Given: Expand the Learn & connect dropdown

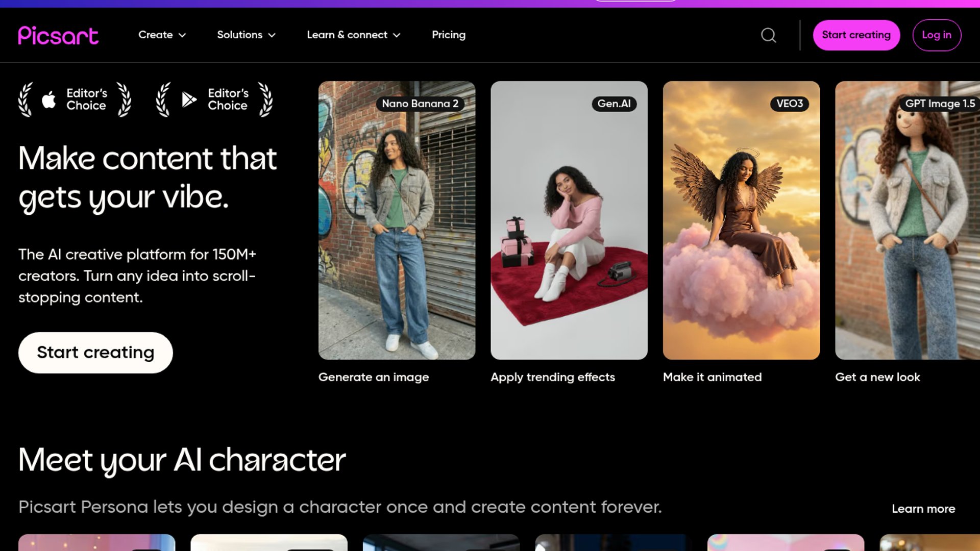Looking at the screenshot, I should (353, 35).
